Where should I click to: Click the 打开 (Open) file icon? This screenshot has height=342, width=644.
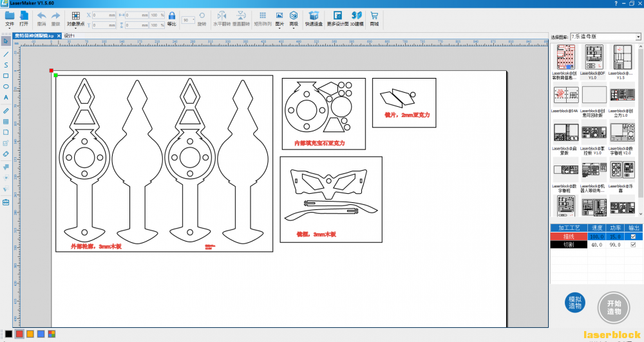tap(24, 19)
